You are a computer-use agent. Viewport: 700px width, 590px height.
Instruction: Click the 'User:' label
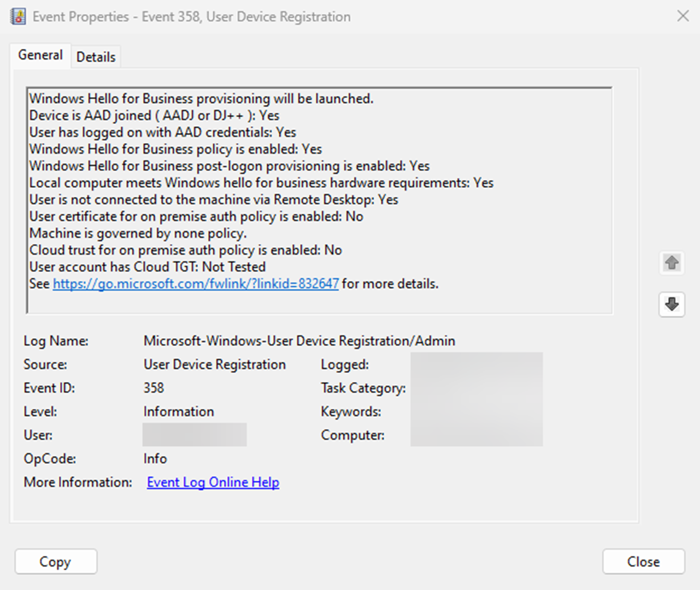coord(38,435)
